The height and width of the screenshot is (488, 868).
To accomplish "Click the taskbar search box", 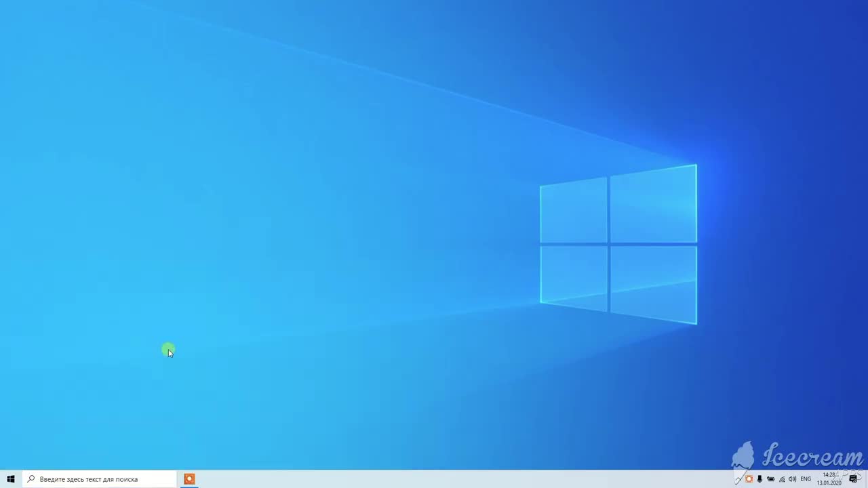I will (x=99, y=479).
